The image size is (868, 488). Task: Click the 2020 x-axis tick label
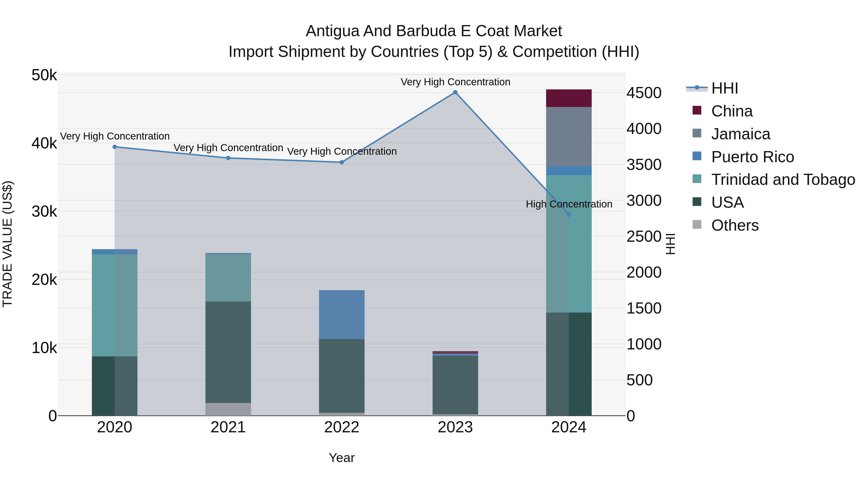click(115, 427)
